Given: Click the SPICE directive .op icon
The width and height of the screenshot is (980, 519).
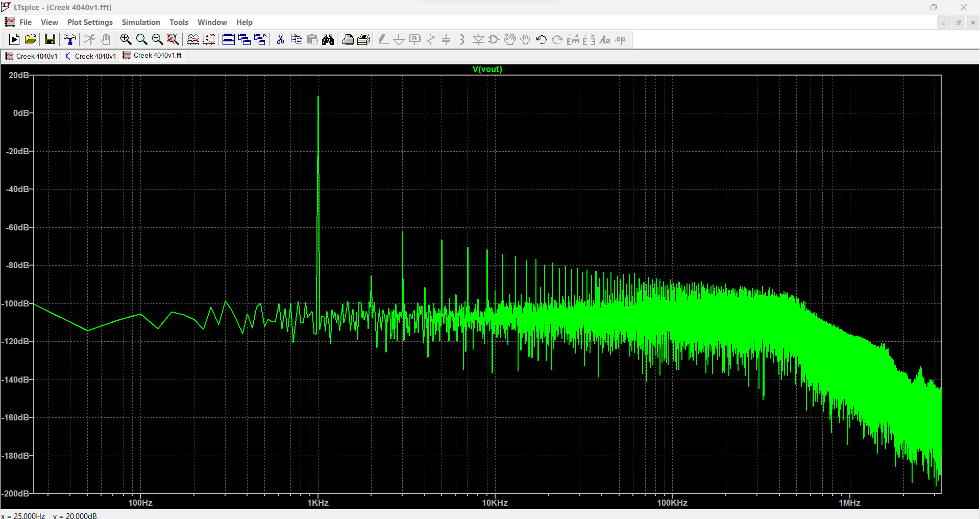Looking at the screenshot, I should click(x=621, y=39).
